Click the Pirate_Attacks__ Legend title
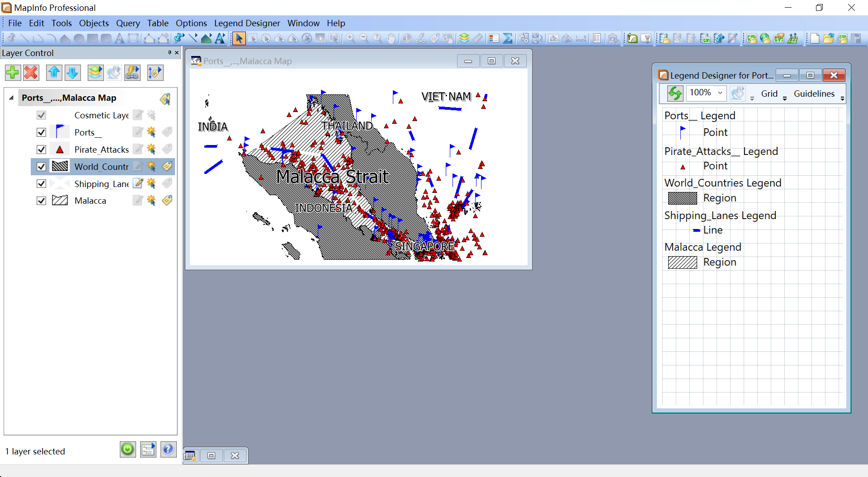868x477 pixels. [721, 151]
